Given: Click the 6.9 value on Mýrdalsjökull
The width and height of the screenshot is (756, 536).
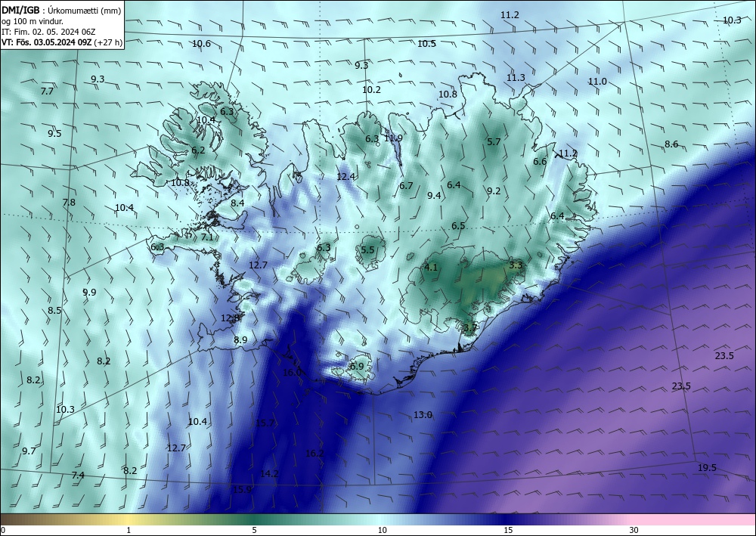Looking at the screenshot, I should pyautogui.click(x=357, y=367).
